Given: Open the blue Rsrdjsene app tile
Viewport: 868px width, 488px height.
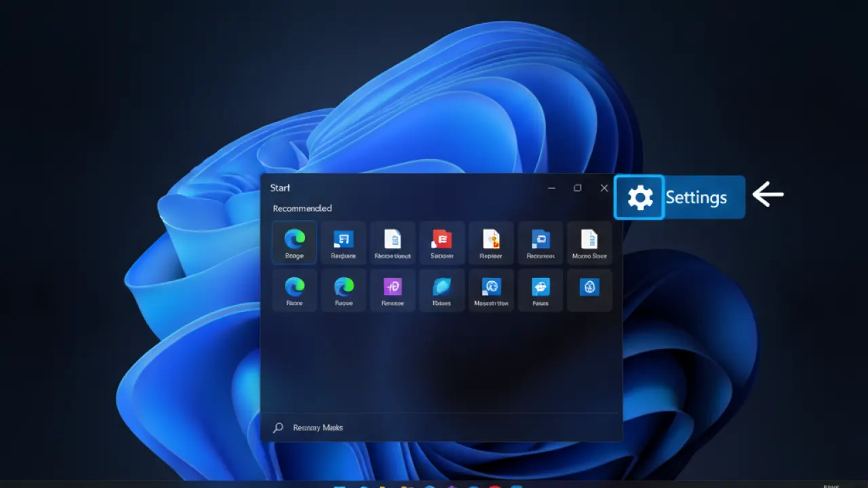Looking at the screenshot, I should click(343, 243).
